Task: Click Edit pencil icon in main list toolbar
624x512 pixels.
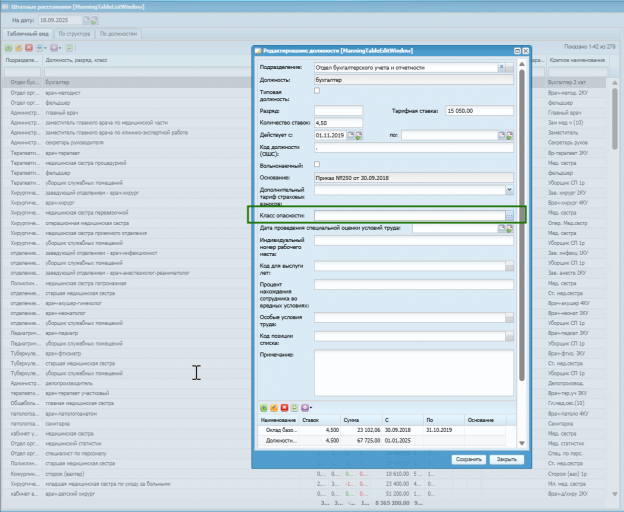Action: tap(18, 48)
